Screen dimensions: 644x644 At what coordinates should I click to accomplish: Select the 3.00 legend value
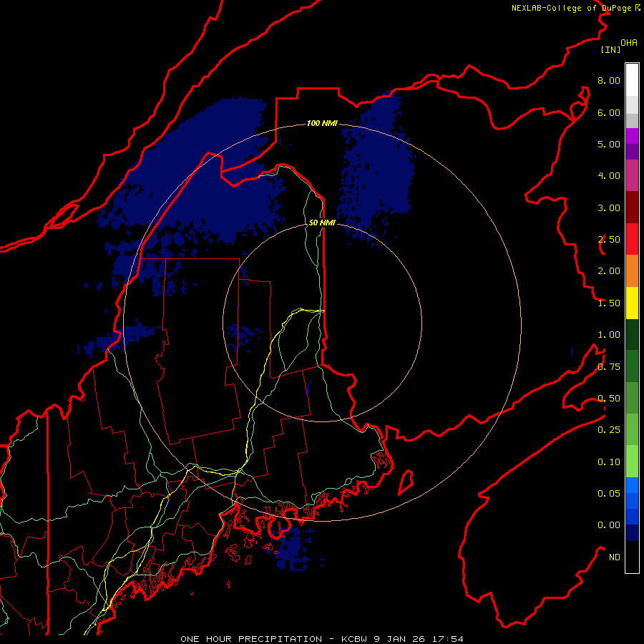[609, 208]
